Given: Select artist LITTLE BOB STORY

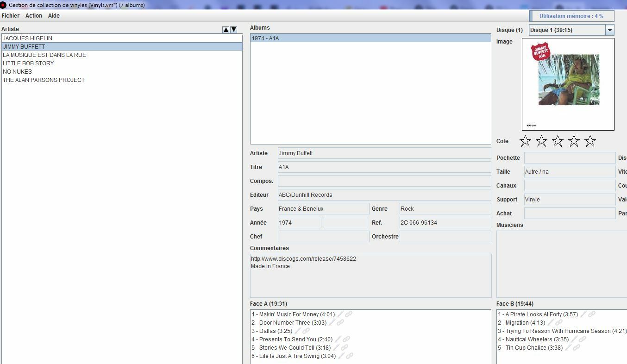Looking at the screenshot, I should [122, 63].
